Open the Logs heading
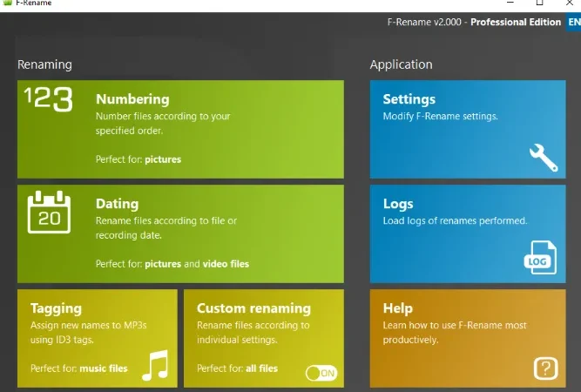The height and width of the screenshot is (392, 581). [398, 204]
